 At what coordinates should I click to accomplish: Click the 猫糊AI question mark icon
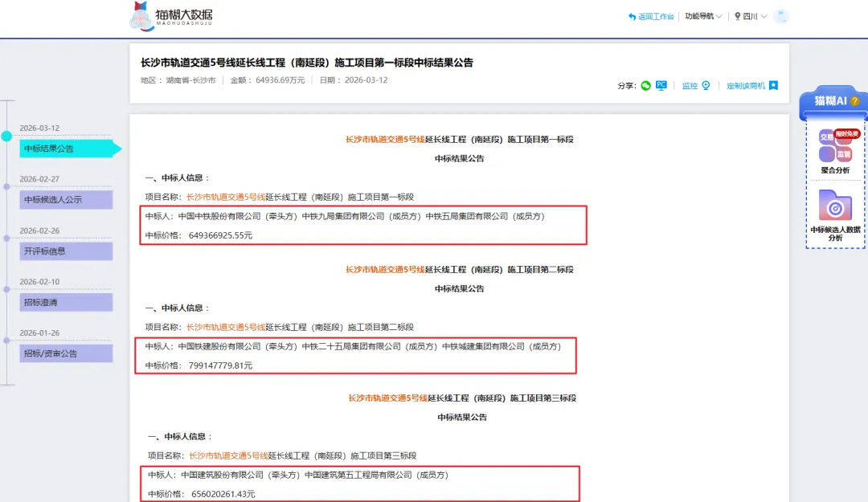pos(854,100)
